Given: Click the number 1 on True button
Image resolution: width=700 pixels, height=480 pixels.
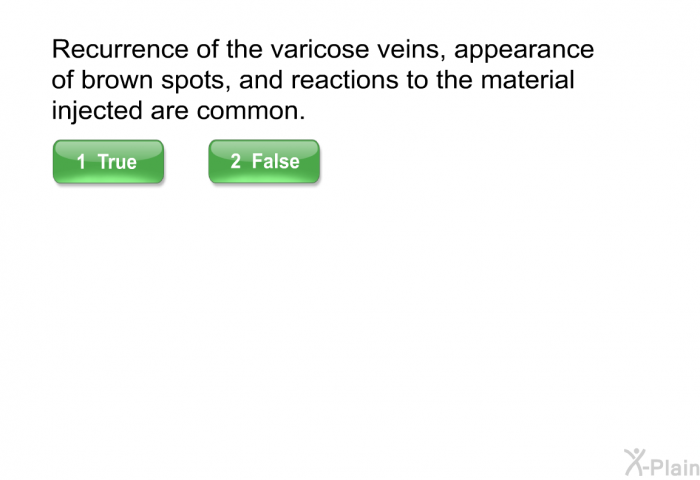Looking at the screenshot, I should (x=81, y=162).
